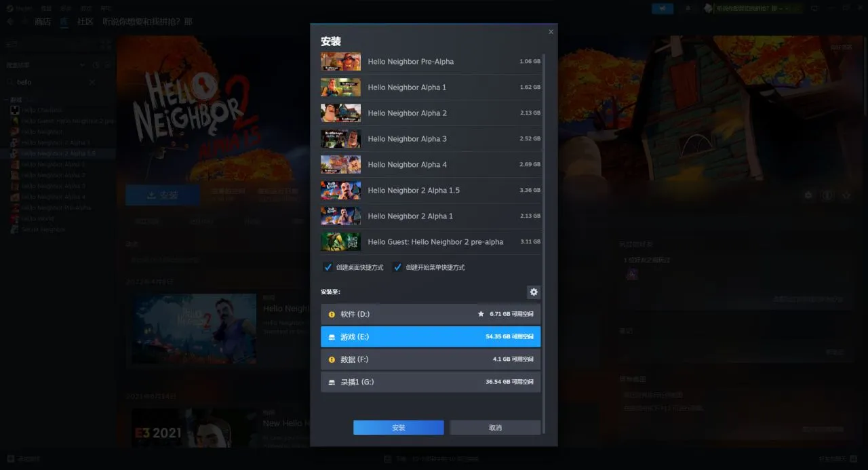Click 添加游戏 at bottom-left of Steam
868x470 pixels.
point(24,459)
